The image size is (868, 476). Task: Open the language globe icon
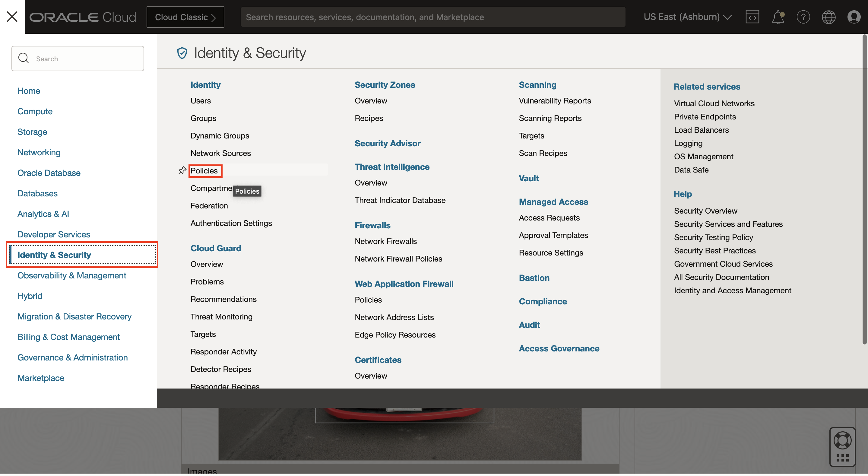click(828, 17)
